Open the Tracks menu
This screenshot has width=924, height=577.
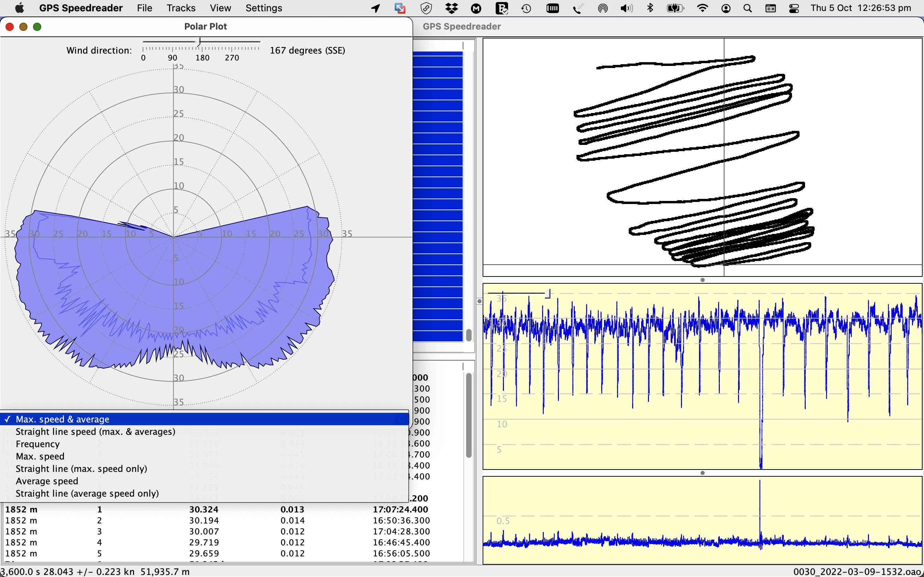180,8
